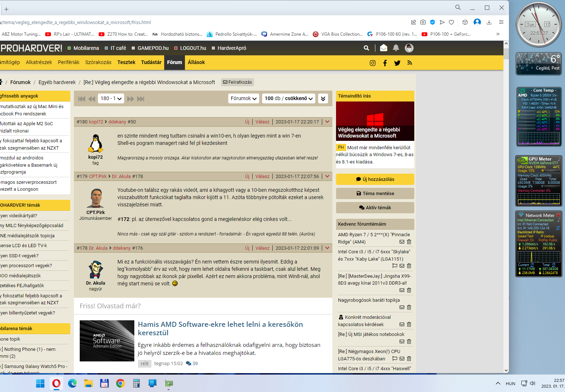Open the 100 db / csökkenő dropdown
The height and width of the screenshot is (392, 565).
point(289,99)
